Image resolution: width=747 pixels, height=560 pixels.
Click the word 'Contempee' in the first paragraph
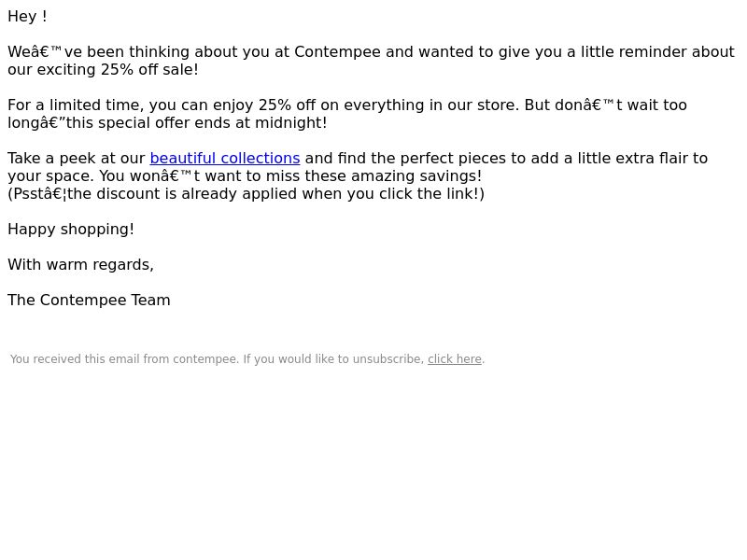coord(337,51)
